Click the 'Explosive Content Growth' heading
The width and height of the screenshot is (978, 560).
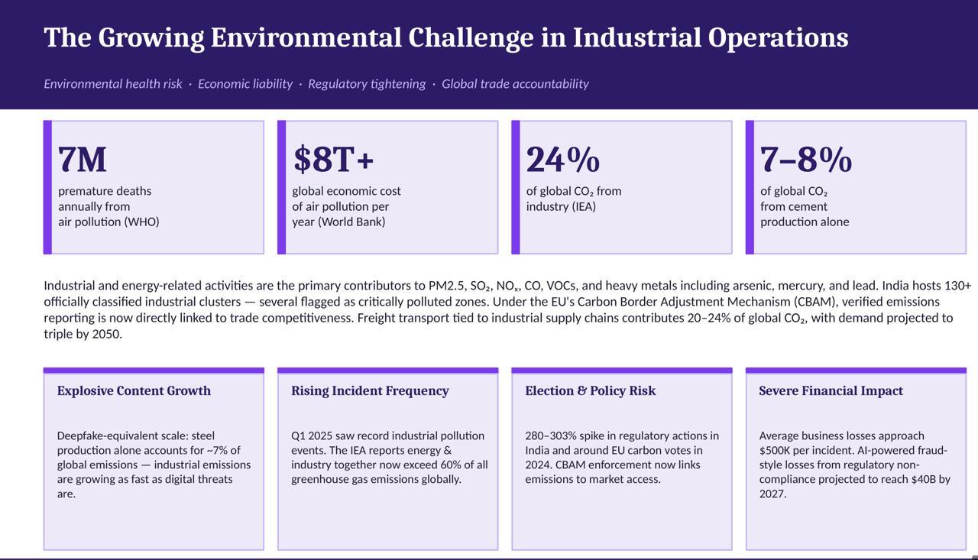pos(134,391)
